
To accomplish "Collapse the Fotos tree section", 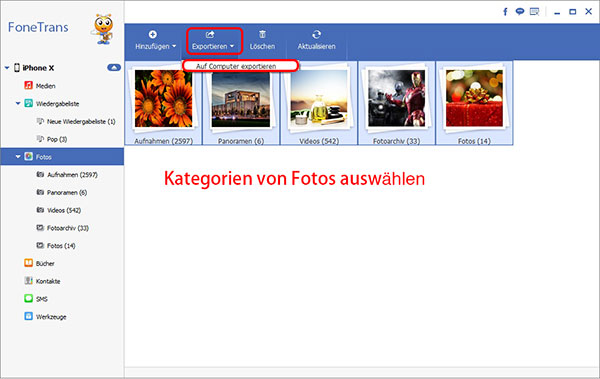I will coord(18,157).
